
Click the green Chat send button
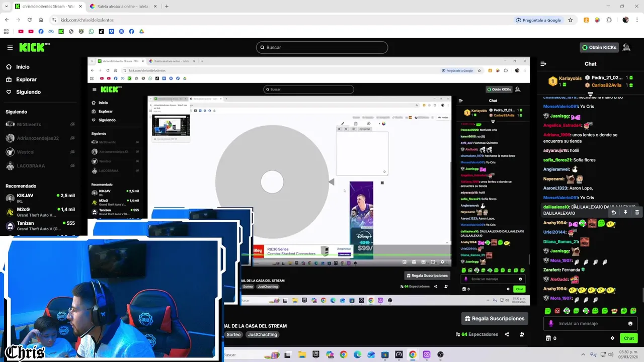(x=628, y=338)
